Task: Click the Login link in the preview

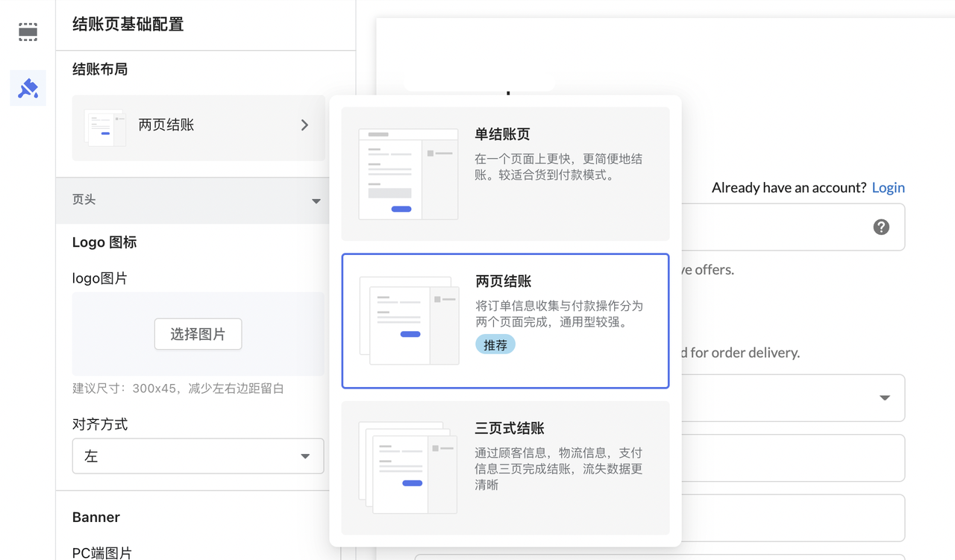Action: [x=888, y=187]
